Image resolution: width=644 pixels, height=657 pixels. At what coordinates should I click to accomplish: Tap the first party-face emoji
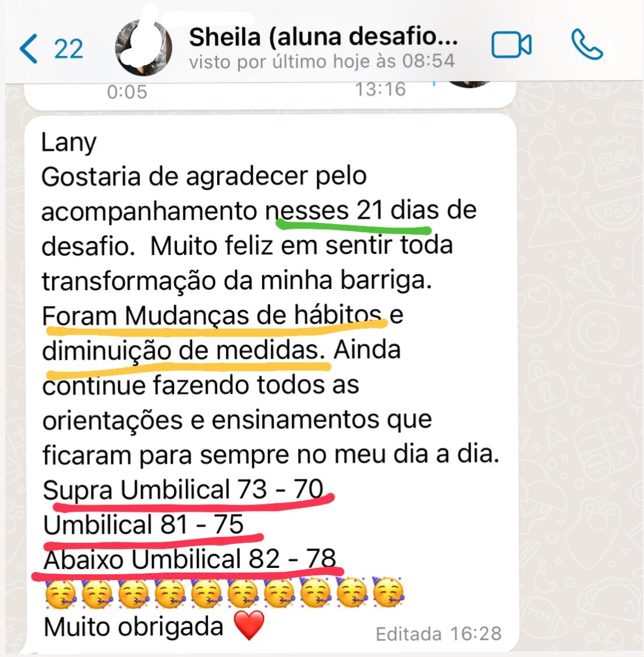(x=61, y=594)
